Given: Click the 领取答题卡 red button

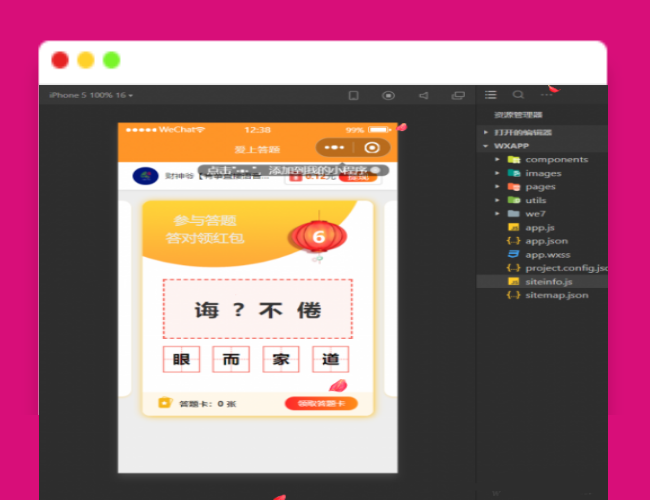Looking at the screenshot, I should pyautogui.click(x=321, y=403).
